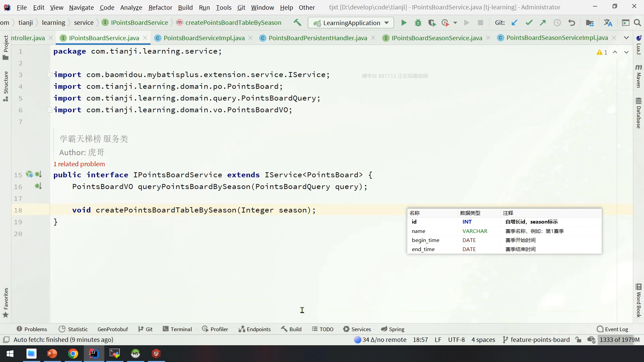Viewport: 644px width, 362px height.
Task: Open LearningApplication run configuration dropdown
Action: (351, 23)
